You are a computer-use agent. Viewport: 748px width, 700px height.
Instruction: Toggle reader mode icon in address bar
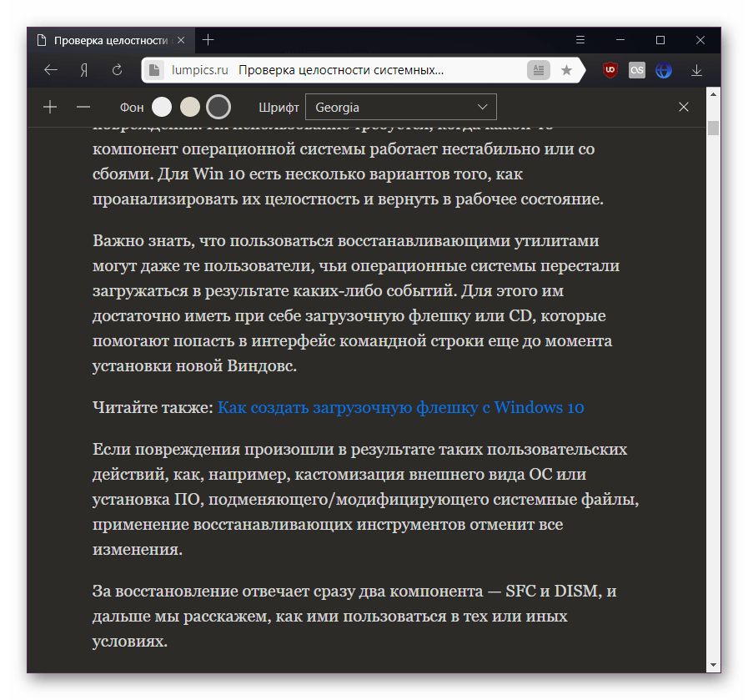click(x=539, y=71)
